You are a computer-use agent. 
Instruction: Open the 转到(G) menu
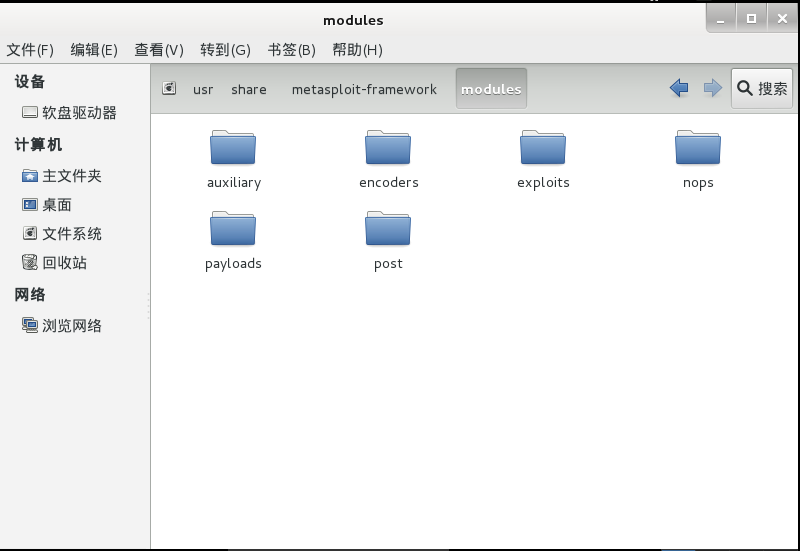[225, 50]
